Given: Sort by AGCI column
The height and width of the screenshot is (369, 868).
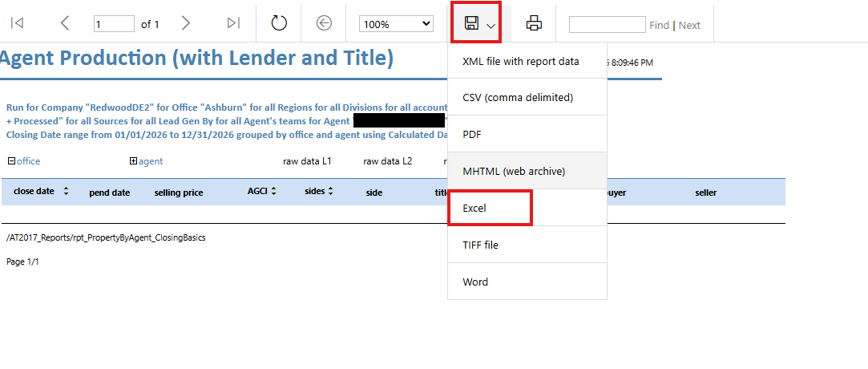Looking at the screenshot, I should [273, 191].
